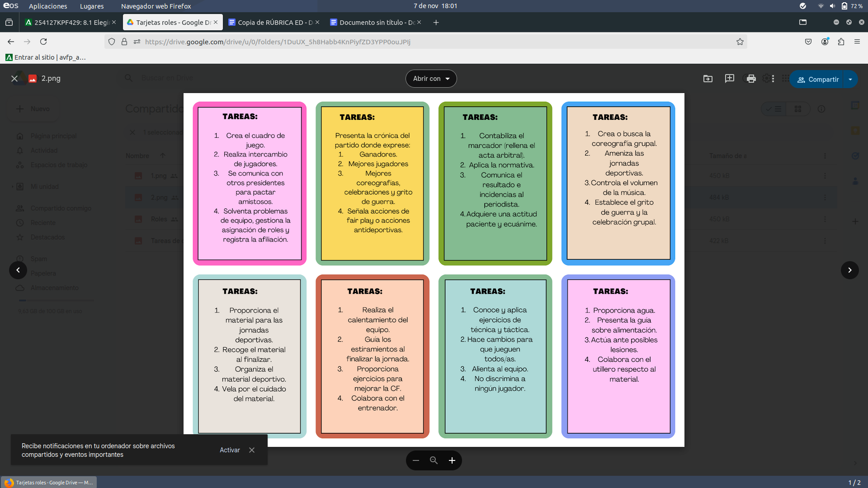
Task: Enable list view layout
Action: pos(774,109)
